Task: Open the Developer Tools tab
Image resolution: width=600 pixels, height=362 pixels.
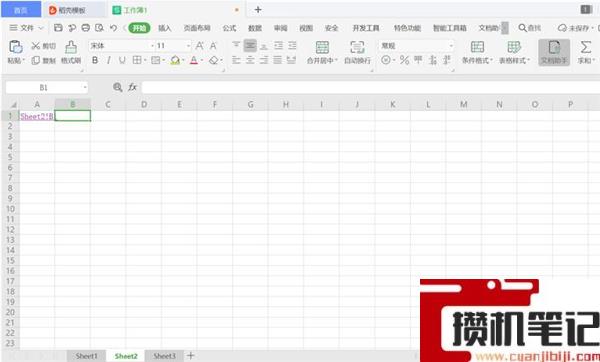Action: 366,28
